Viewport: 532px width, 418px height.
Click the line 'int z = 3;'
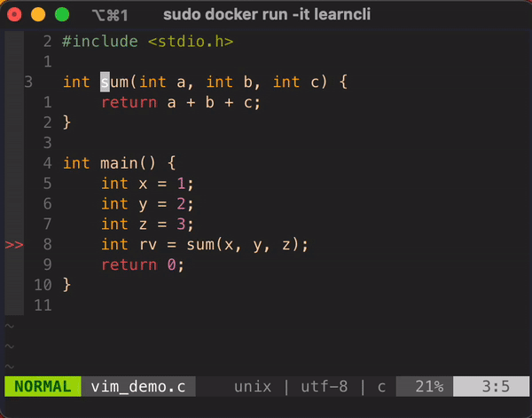[147, 225]
